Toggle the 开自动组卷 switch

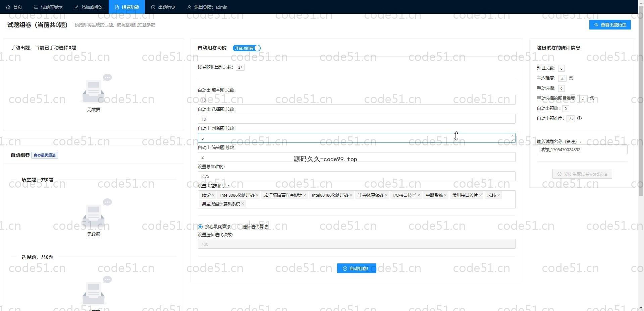pyautogui.click(x=247, y=48)
